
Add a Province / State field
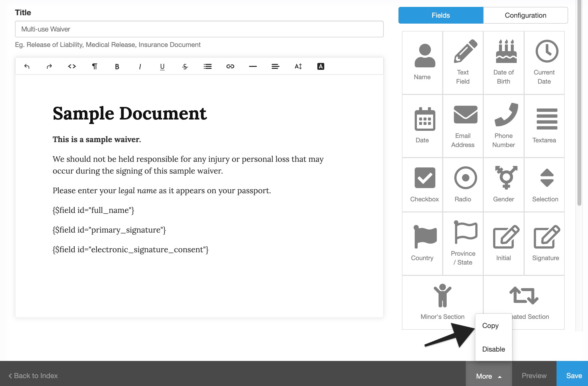(463, 244)
